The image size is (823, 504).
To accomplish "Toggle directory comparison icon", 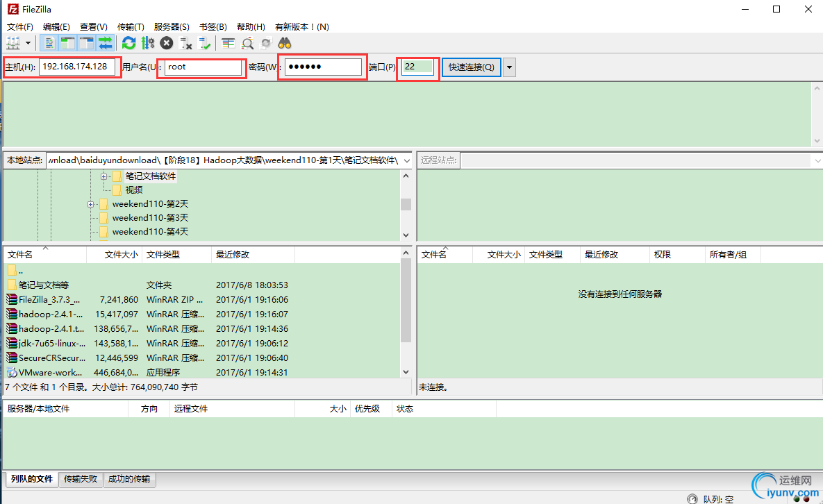I will pyautogui.click(x=247, y=43).
